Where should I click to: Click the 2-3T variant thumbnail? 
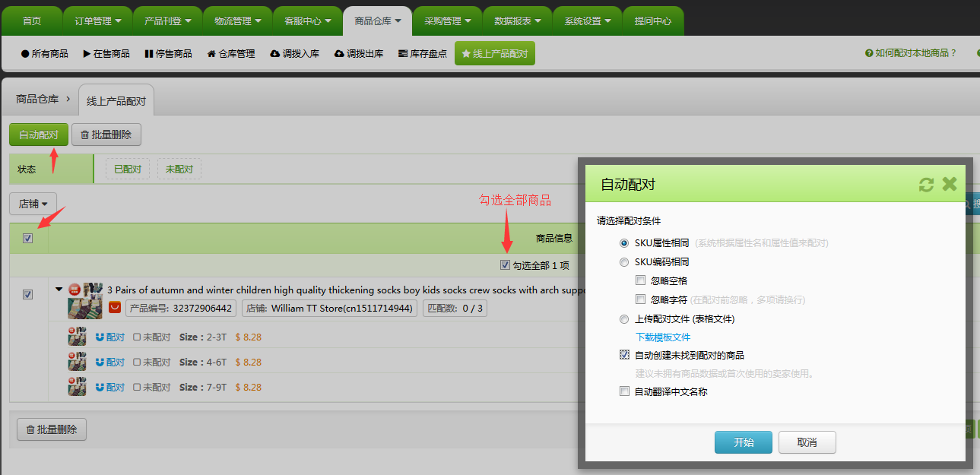tap(77, 337)
